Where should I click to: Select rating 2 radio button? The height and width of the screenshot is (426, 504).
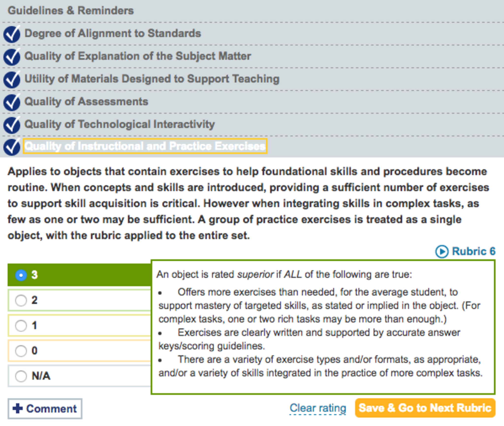(21, 300)
